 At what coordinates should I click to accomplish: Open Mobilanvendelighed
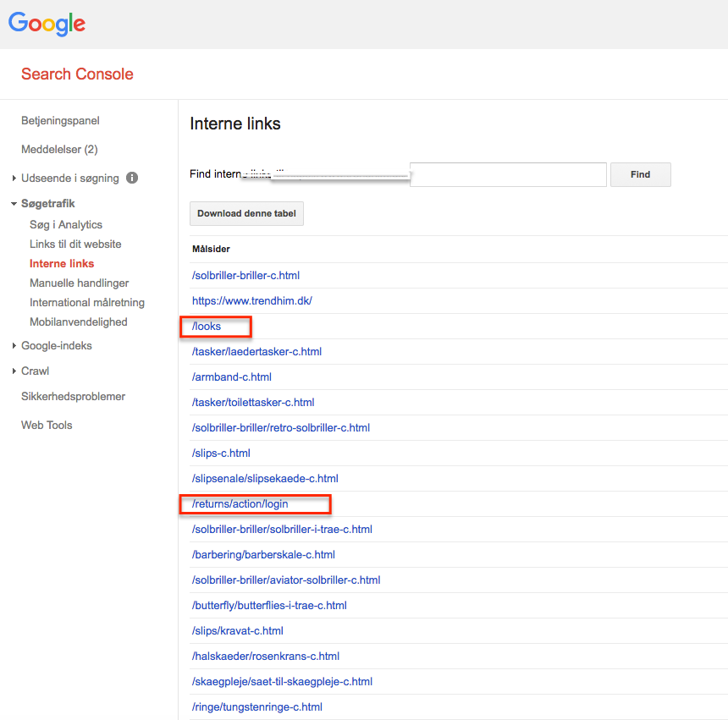coord(79,322)
